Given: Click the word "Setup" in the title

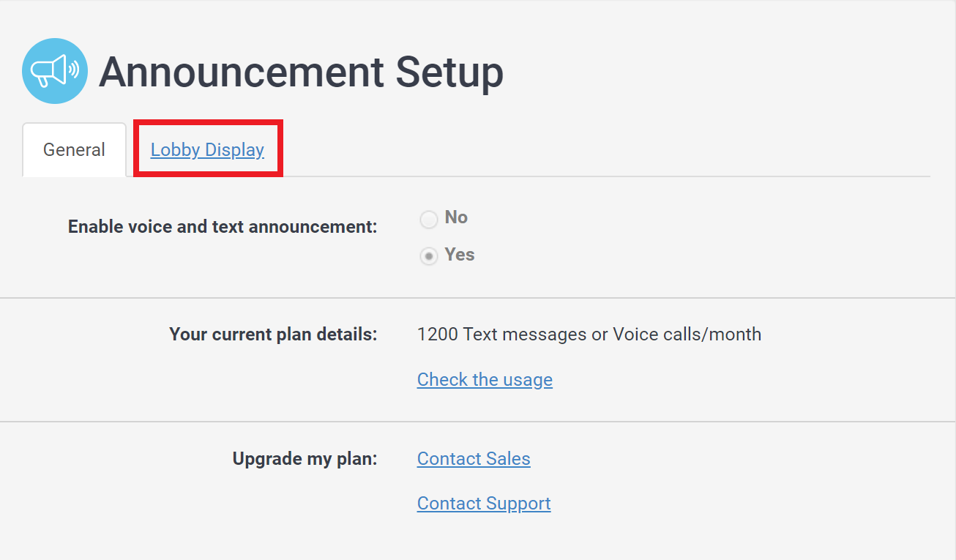Looking at the screenshot, I should tap(449, 72).
